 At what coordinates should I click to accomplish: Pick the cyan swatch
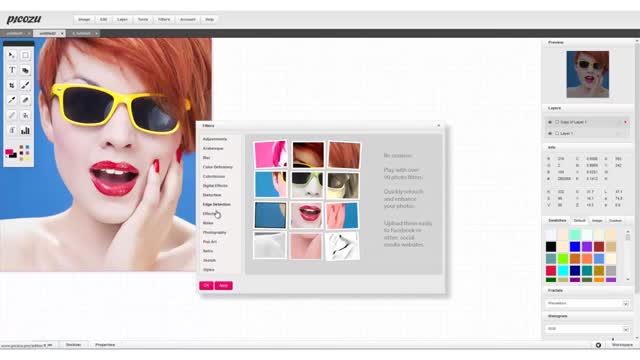click(563, 271)
